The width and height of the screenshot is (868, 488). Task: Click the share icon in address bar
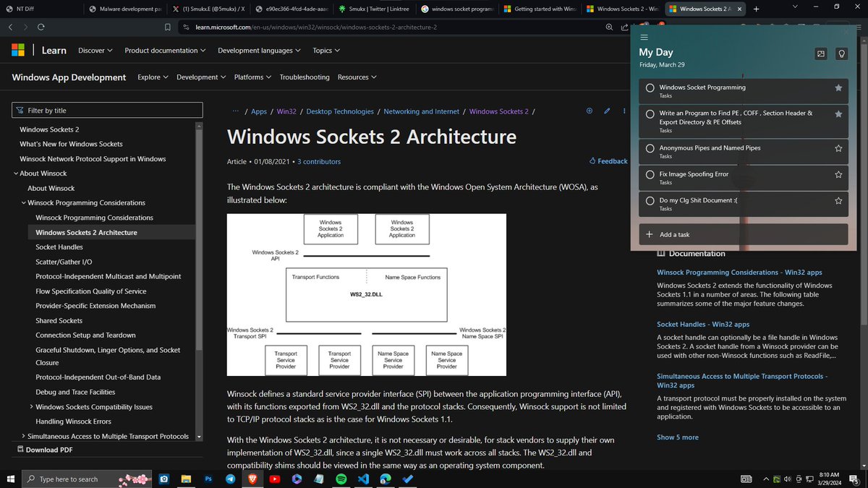coord(625,27)
